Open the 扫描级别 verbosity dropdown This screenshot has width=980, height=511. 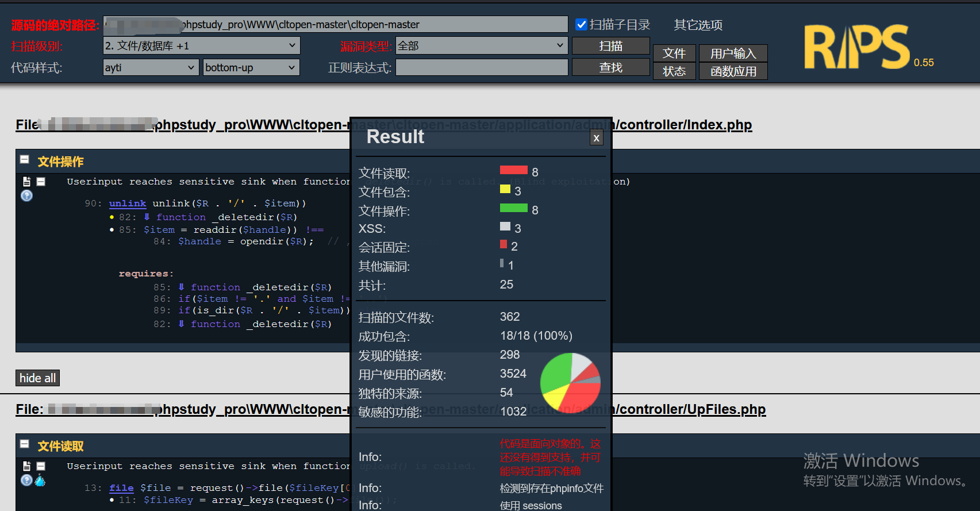click(201, 45)
